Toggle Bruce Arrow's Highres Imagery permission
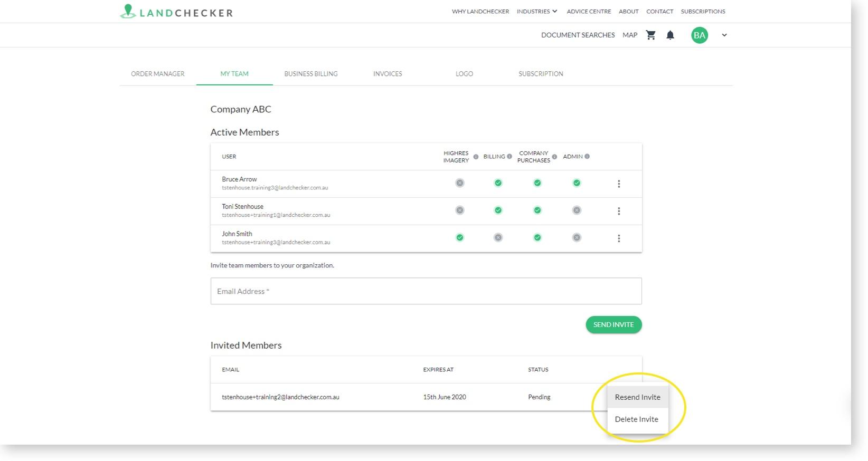Viewport: 868px width, 461px height. 460,183
